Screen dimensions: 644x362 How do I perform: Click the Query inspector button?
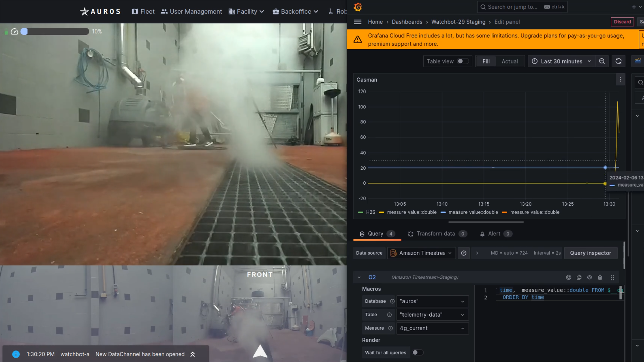point(590,253)
